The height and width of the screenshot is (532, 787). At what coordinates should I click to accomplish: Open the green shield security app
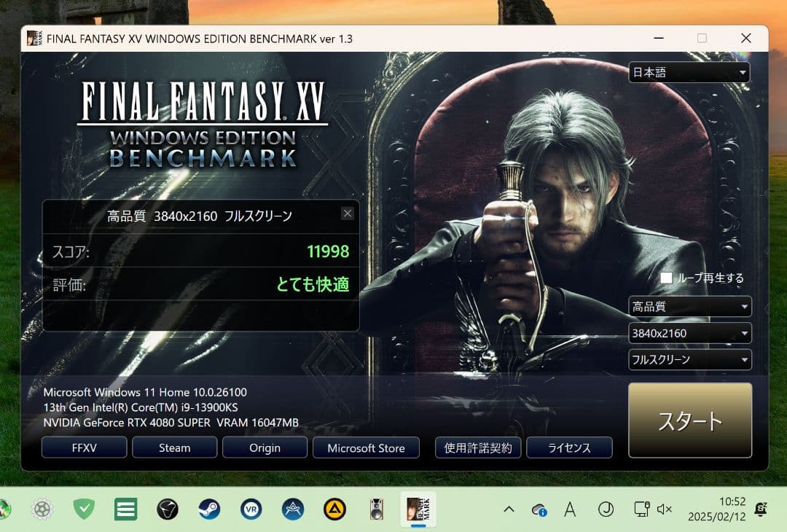click(x=85, y=509)
